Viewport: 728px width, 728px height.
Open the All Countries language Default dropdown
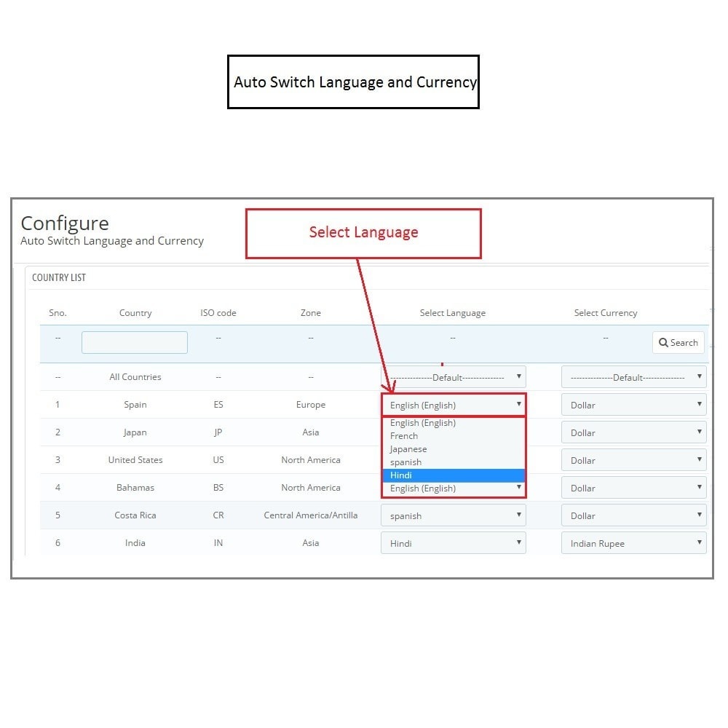point(453,377)
